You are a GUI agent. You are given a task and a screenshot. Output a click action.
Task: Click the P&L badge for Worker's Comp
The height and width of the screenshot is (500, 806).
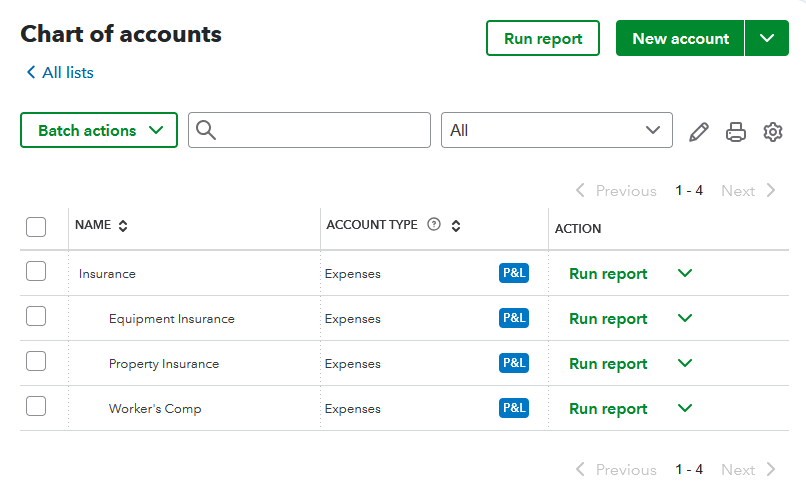click(514, 408)
